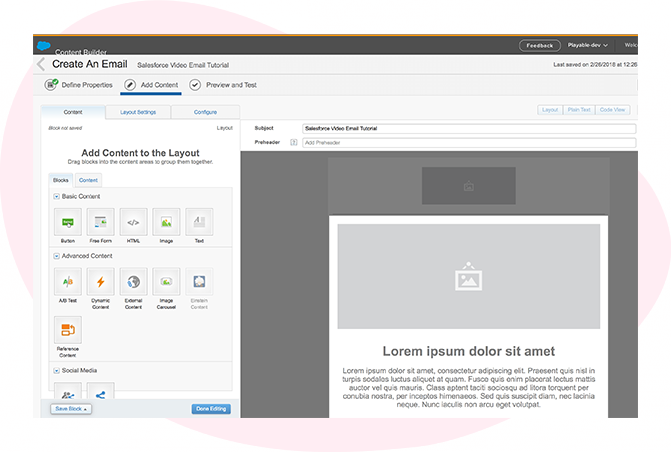Open the Save Block dropdown button

(71, 408)
